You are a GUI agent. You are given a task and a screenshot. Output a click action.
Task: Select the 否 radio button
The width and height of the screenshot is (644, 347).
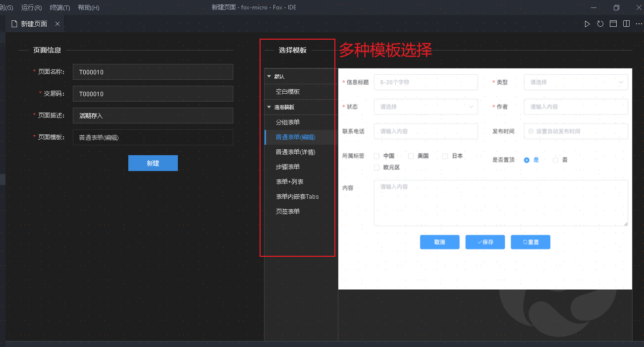[555, 160]
